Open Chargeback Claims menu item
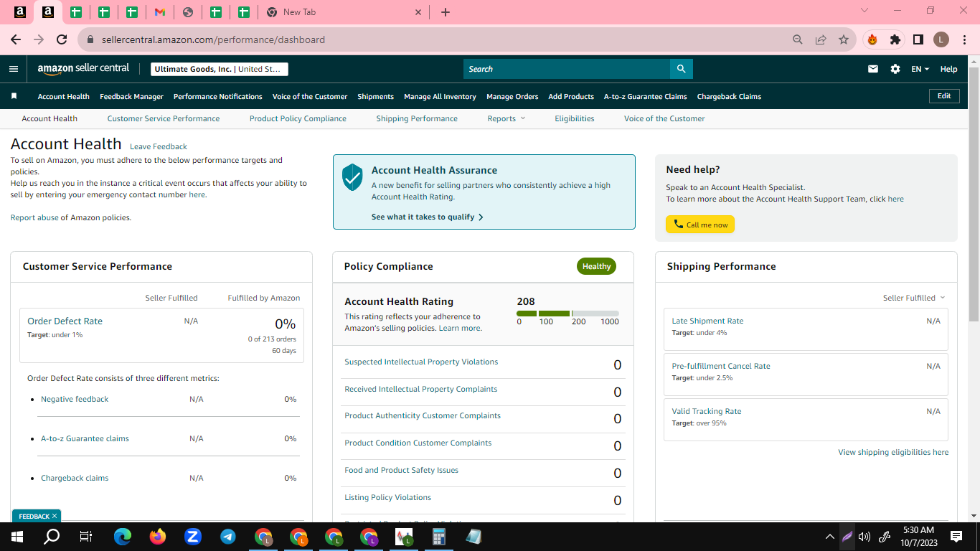 pos(729,96)
